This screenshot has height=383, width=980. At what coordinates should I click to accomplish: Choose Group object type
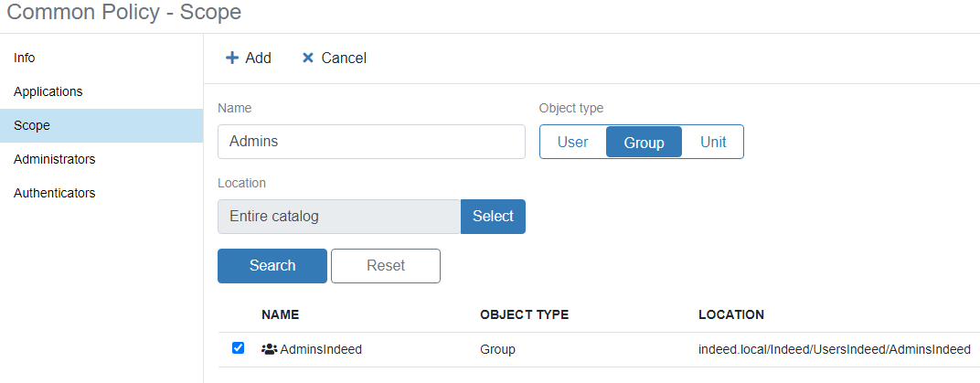pos(644,143)
